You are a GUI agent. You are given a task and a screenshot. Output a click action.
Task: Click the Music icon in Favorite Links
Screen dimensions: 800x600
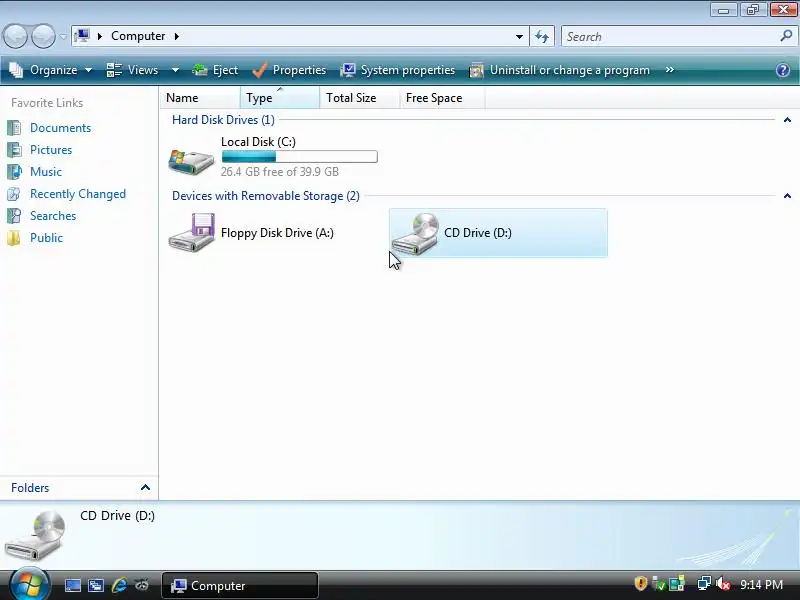tap(14, 172)
